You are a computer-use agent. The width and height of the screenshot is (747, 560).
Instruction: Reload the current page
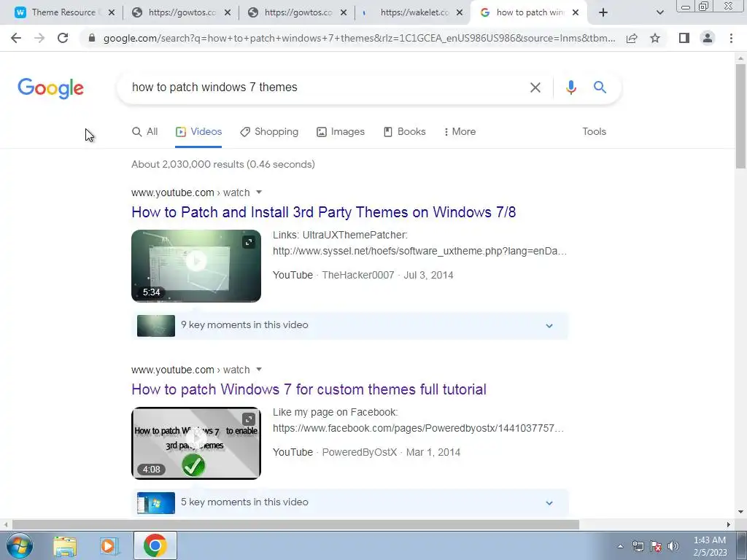[x=63, y=38]
